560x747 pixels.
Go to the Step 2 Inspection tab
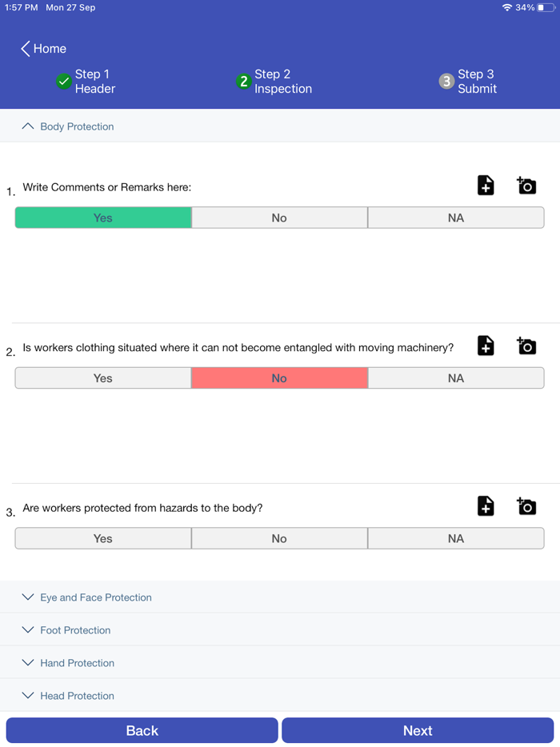pyautogui.click(x=274, y=81)
